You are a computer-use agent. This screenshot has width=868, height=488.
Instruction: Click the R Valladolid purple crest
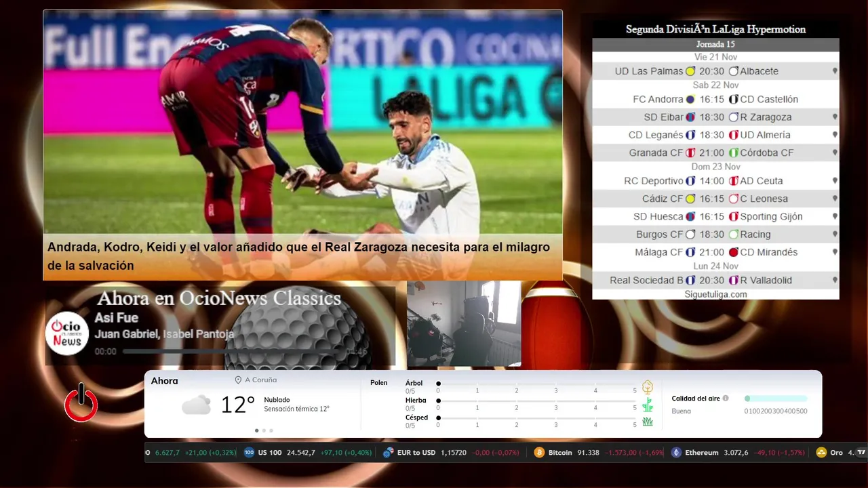733,281
